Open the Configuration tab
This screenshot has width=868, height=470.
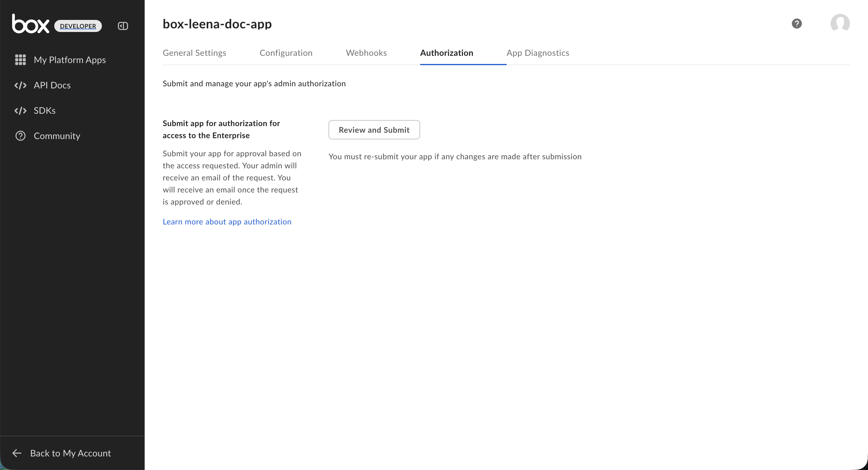(x=286, y=53)
